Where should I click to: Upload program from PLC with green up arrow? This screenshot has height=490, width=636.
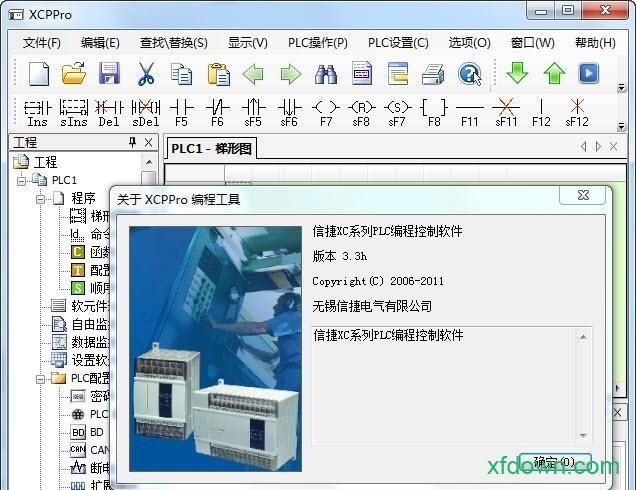[554, 73]
